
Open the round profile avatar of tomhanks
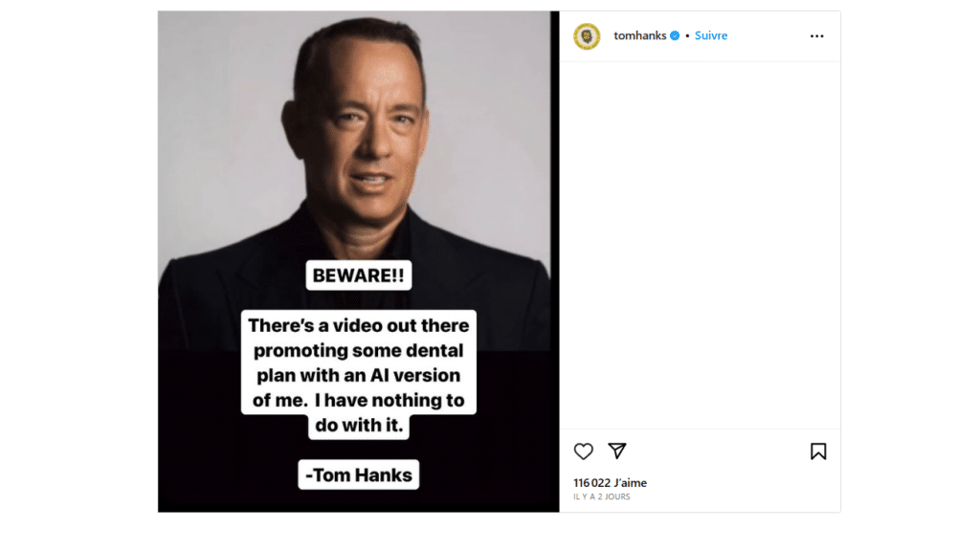tap(587, 36)
